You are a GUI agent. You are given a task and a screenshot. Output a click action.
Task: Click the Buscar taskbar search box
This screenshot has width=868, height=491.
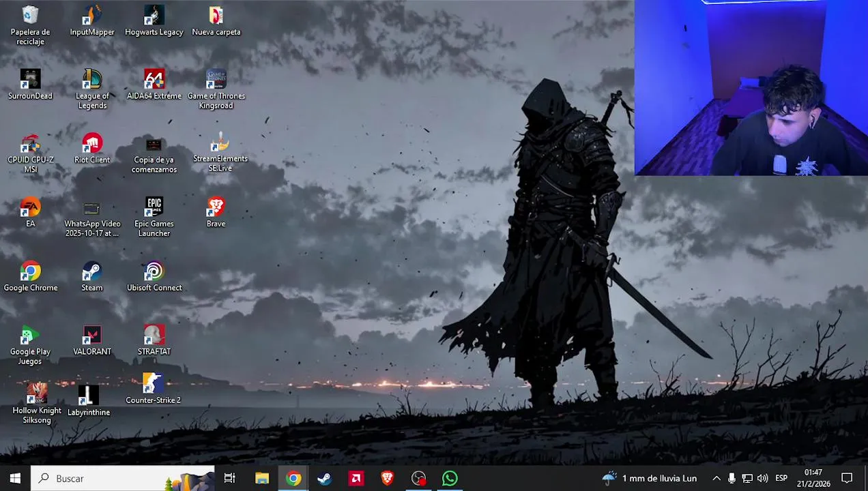pyautogui.click(x=123, y=479)
